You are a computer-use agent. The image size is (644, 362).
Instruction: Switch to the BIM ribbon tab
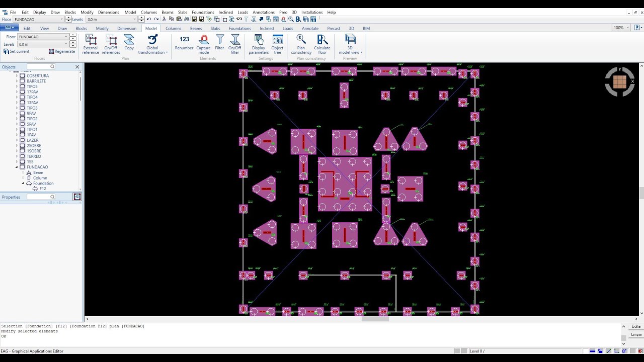(x=366, y=28)
